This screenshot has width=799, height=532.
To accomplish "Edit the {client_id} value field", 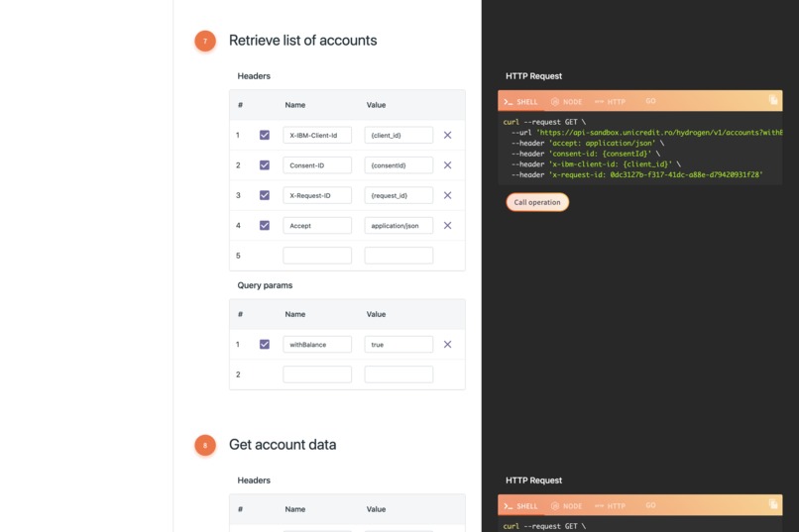I will tap(399, 135).
